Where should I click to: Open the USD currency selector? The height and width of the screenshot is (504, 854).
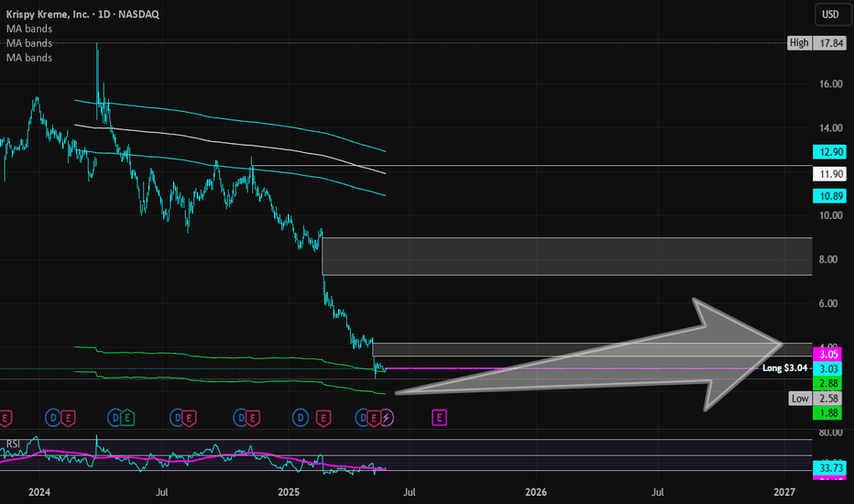pyautogui.click(x=830, y=15)
